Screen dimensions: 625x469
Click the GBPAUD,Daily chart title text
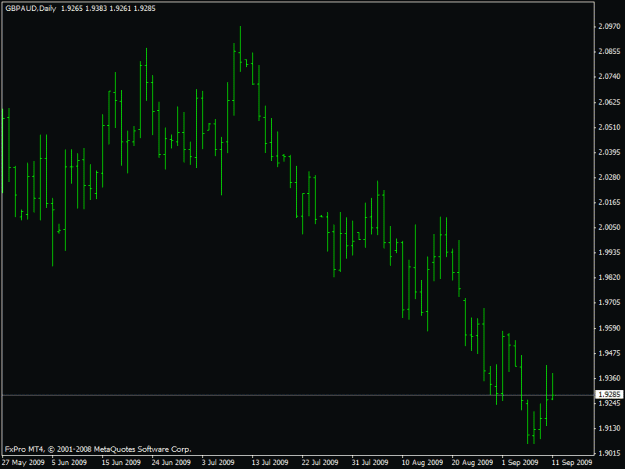point(31,8)
